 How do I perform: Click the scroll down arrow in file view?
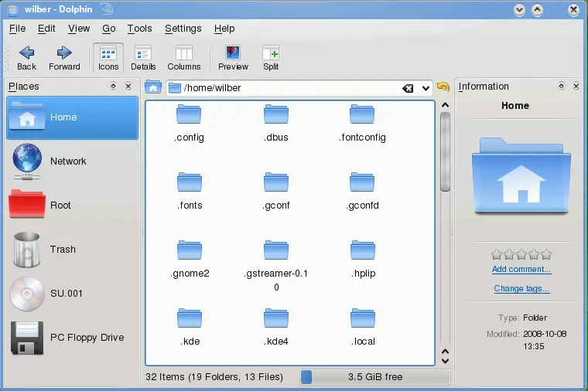point(445,359)
